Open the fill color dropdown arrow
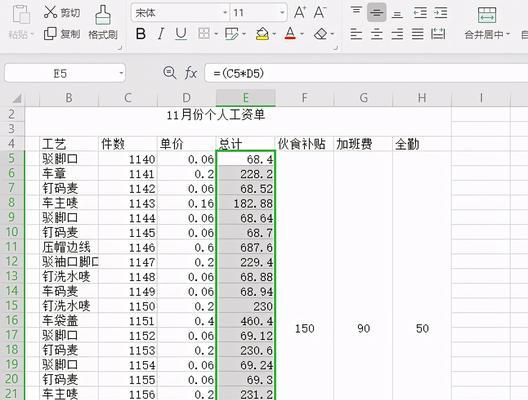This screenshot has width=528, height=400. tap(274, 34)
